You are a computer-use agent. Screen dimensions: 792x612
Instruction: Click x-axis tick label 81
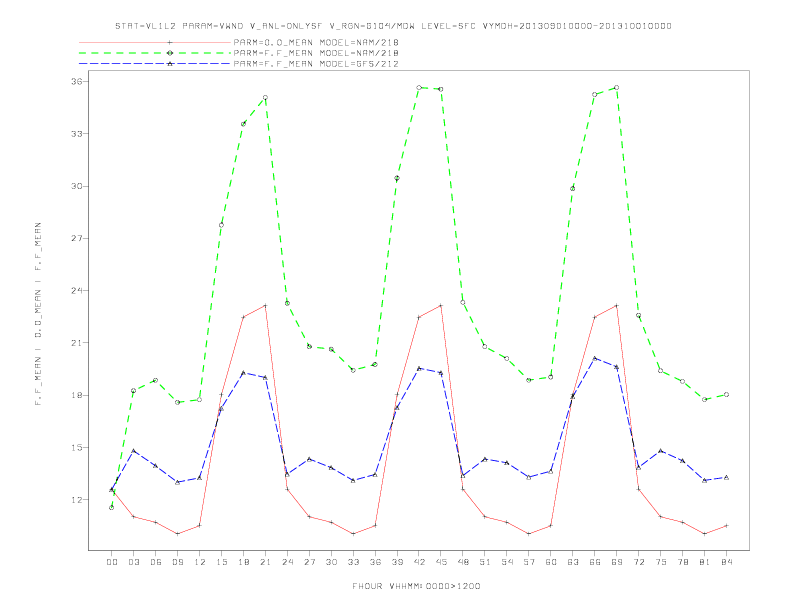pos(705,562)
